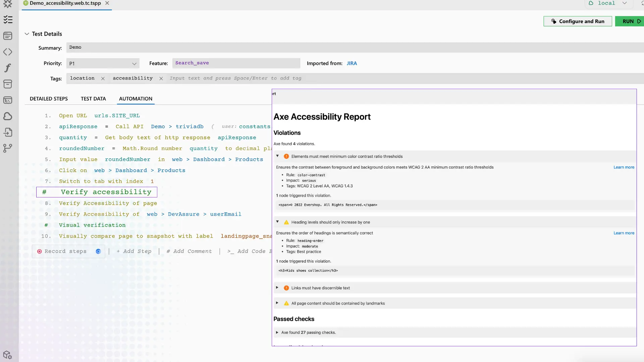Viewport: 644px width, 362px height.
Task: Click the cloud icon in the sidebar
Action: [x=8, y=116]
